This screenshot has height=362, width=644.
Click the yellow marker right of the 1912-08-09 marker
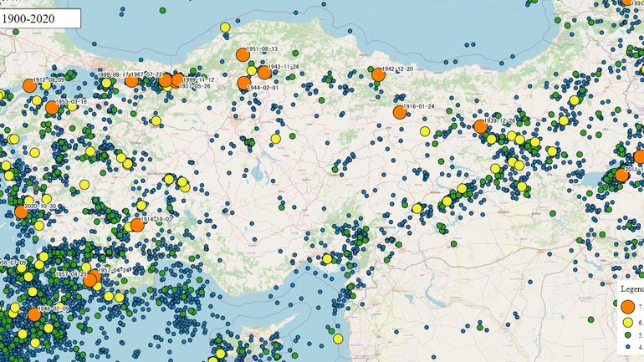click(x=46, y=85)
